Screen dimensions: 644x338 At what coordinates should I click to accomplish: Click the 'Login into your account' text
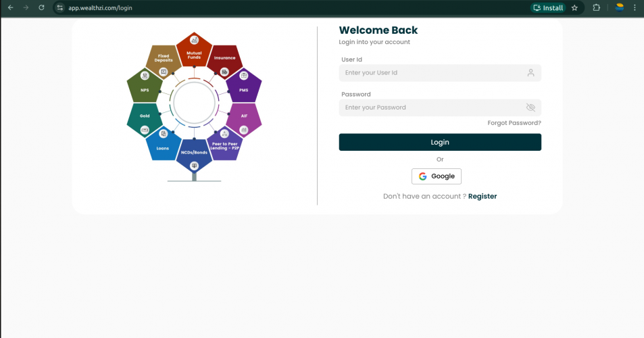(x=374, y=42)
